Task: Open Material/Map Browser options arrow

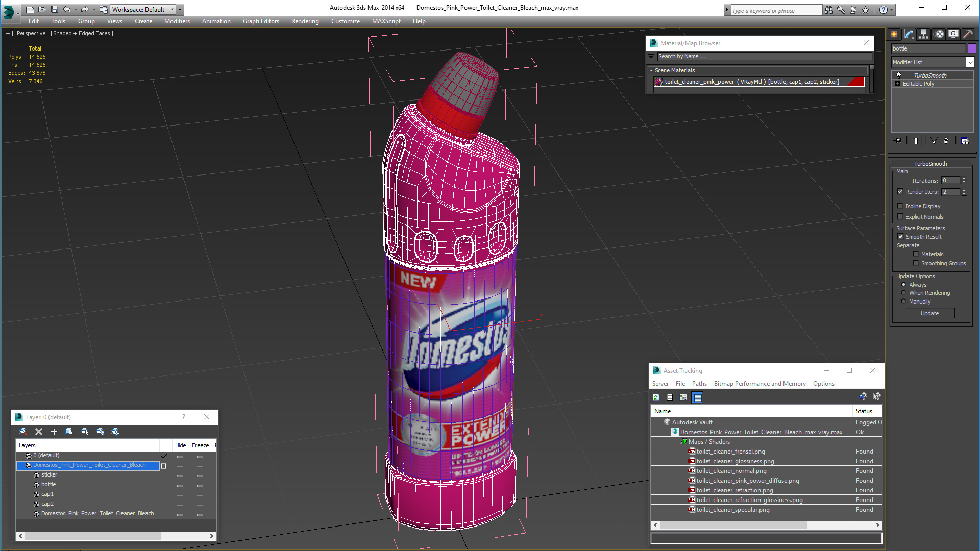Action: (651, 57)
